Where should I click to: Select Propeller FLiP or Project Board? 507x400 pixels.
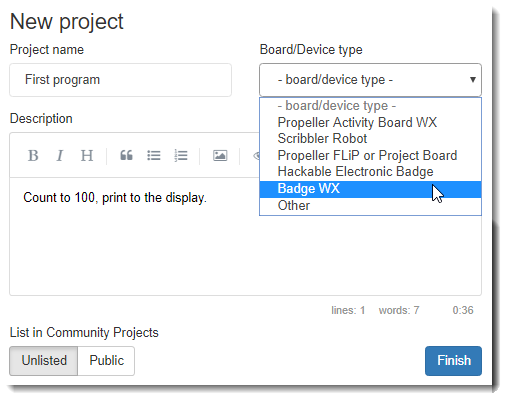pyautogui.click(x=370, y=155)
